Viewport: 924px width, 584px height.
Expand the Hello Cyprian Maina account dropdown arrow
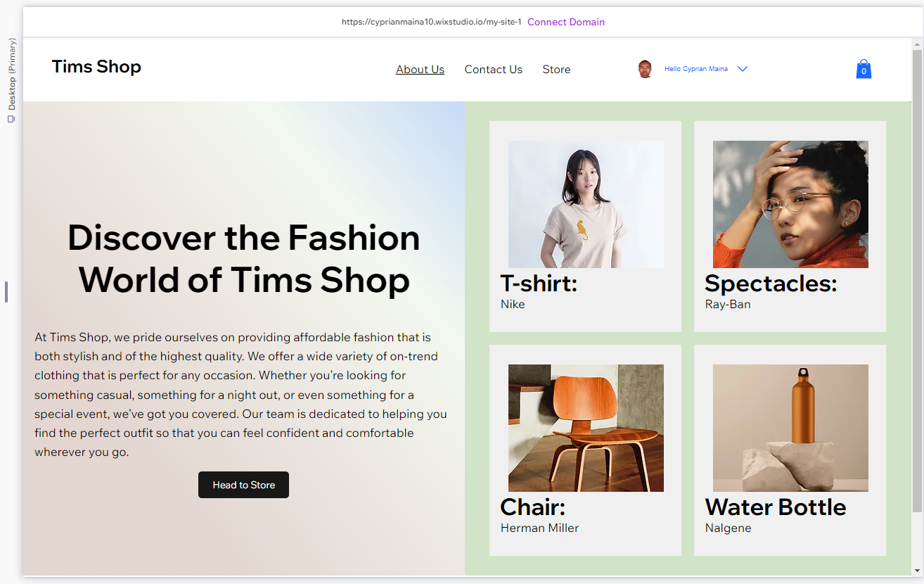coord(742,69)
